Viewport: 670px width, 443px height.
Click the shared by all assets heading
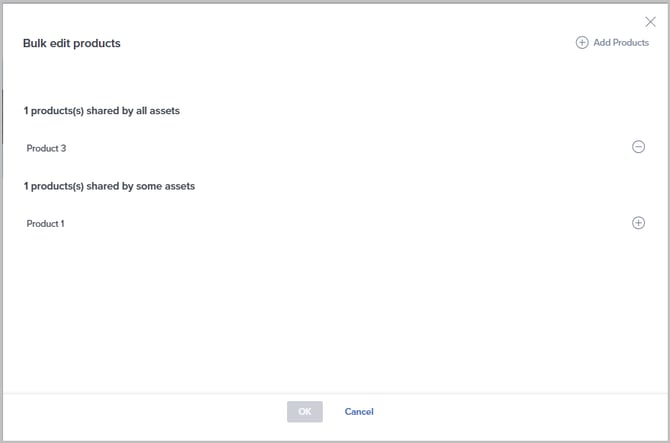point(101,110)
